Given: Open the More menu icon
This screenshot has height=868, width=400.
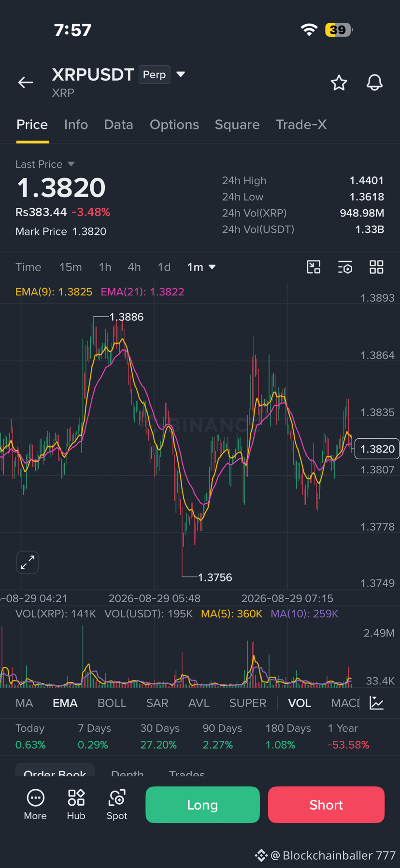Looking at the screenshot, I should tap(35, 805).
